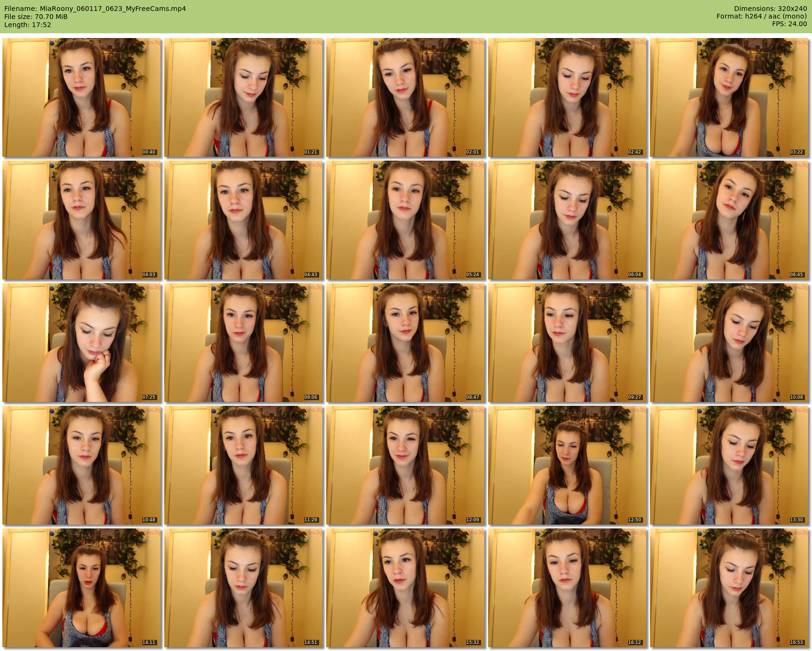Click the File size 70.70 MiB line
Viewport: 812px width, 651px height.
pos(36,17)
